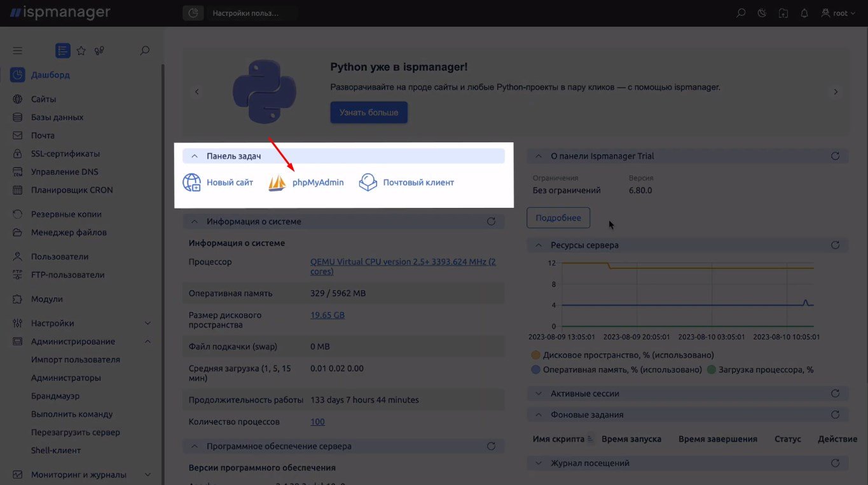Show previous banner slide
The height and width of the screenshot is (485, 868).
pyautogui.click(x=197, y=92)
